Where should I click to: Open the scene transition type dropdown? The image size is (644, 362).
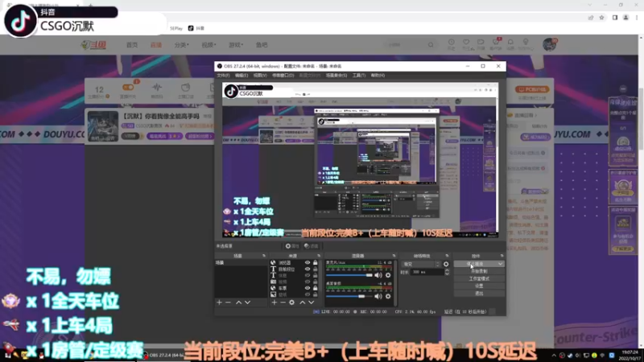[x=421, y=265]
